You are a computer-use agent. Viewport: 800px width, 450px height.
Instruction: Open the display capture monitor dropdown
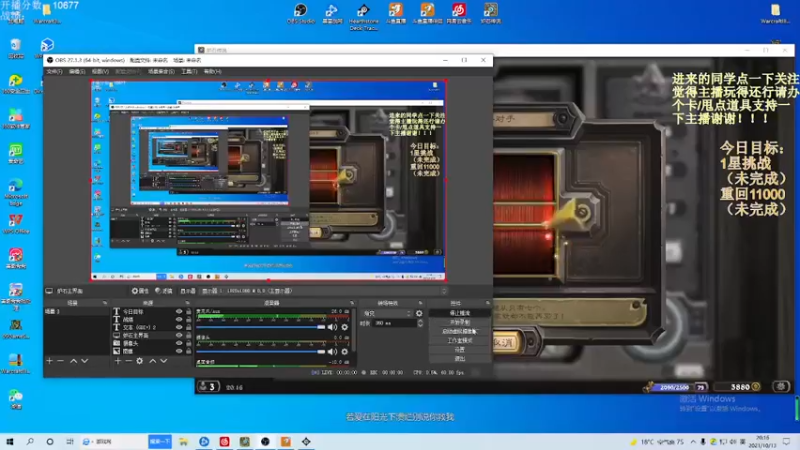click(324, 291)
